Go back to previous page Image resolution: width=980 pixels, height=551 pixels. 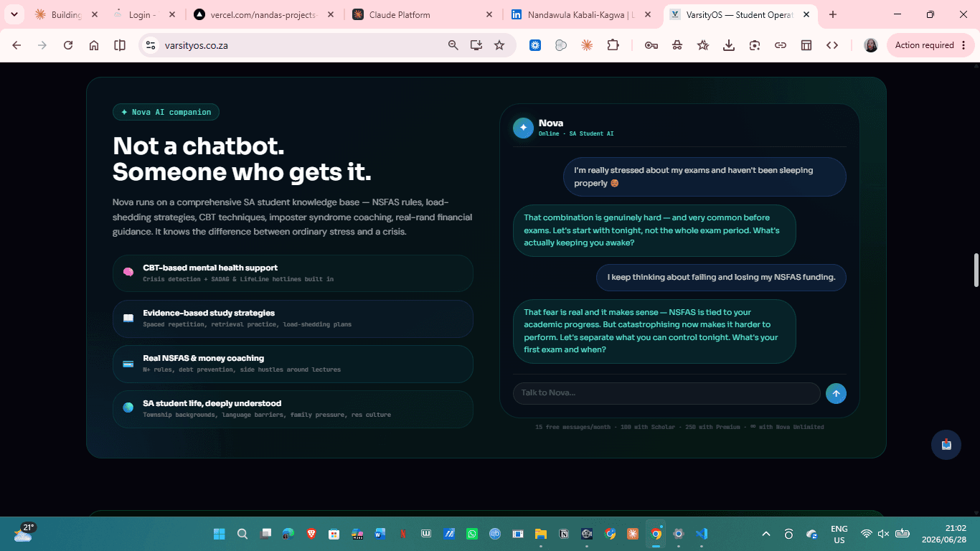pyautogui.click(x=17, y=45)
